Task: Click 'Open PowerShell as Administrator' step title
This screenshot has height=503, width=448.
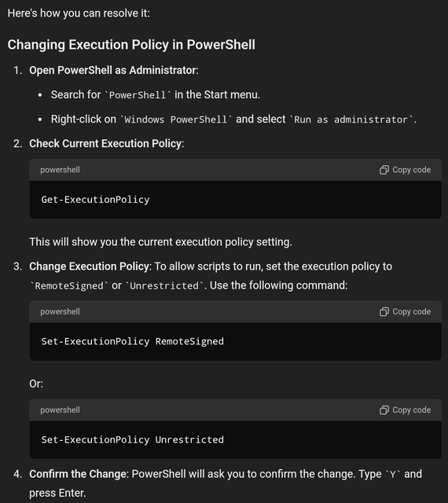Action: tap(112, 70)
